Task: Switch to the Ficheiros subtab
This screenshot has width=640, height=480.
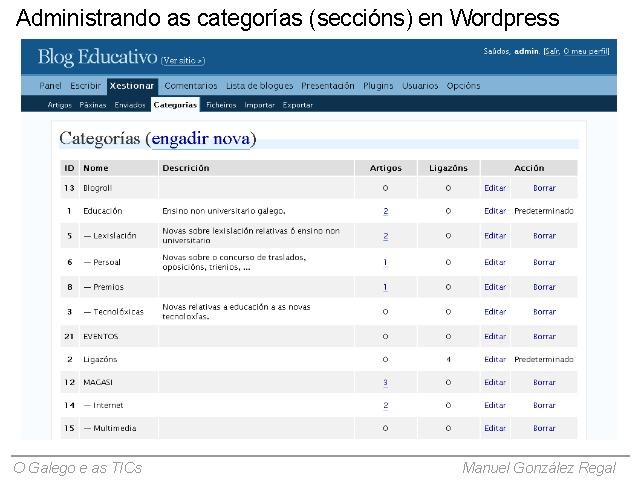Action: coord(221,104)
